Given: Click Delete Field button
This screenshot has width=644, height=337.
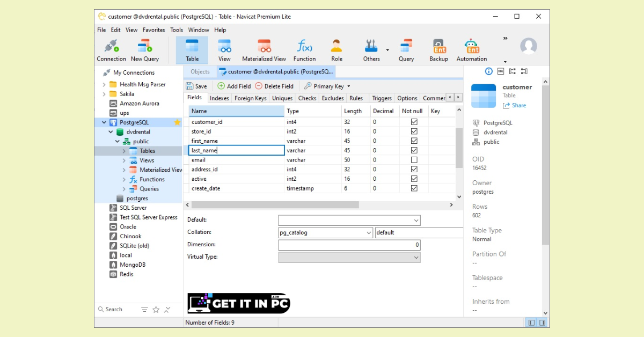Looking at the screenshot, I should 274,86.
